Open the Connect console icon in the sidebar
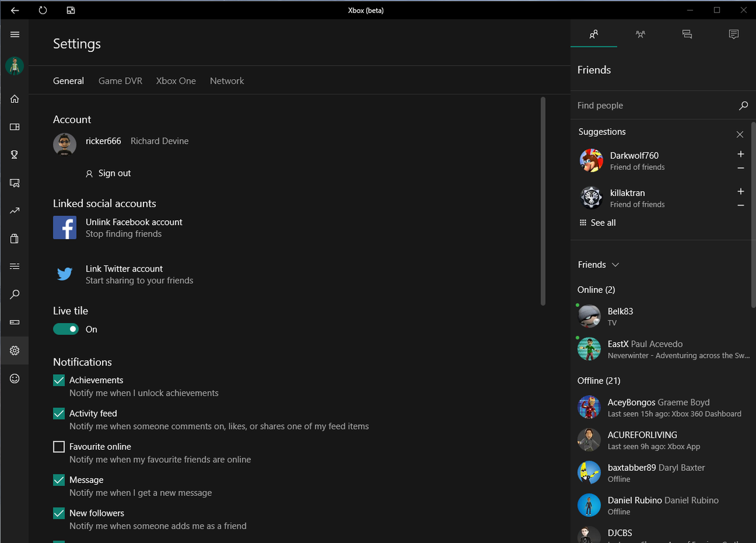756x543 pixels. coord(15,322)
